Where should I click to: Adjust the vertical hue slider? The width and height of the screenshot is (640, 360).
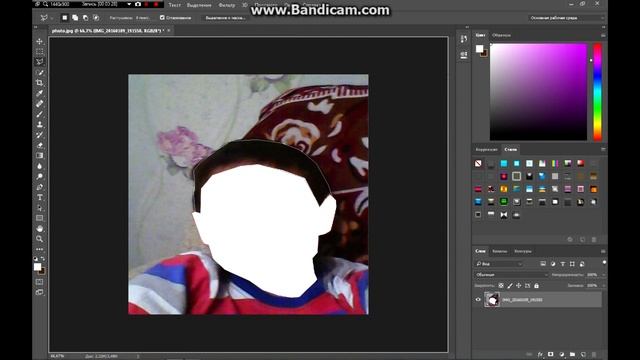click(x=597, y=92)
